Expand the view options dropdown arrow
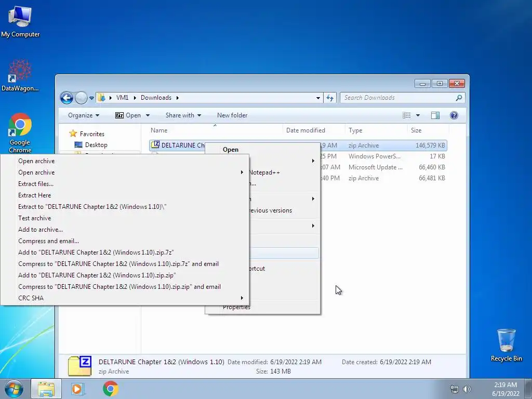Image resolution: width=532 pixels, height=399 pixels. pyautogui.click(x=418, y=115)
